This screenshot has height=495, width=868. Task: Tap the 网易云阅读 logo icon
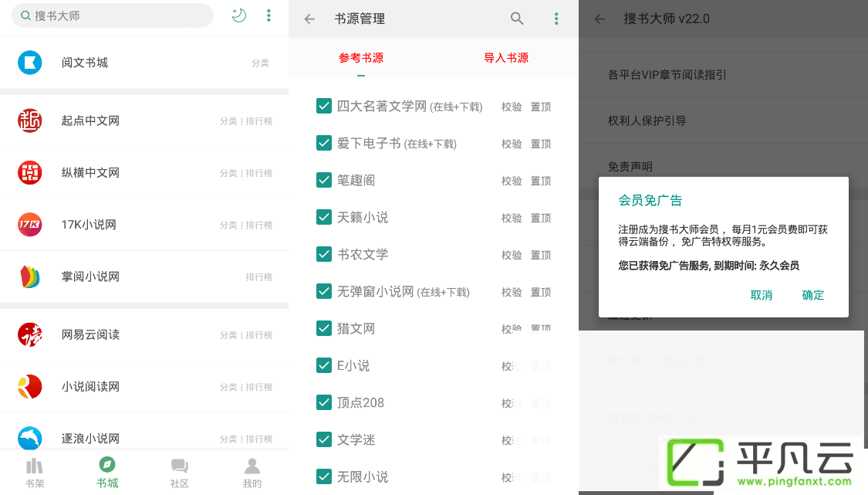pyautogui.click(x=30, y=335)
